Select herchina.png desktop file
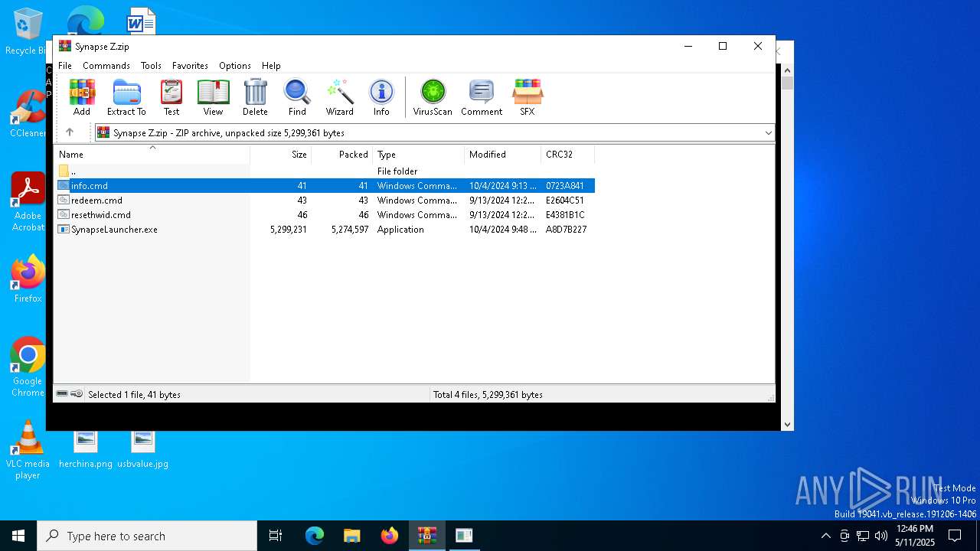The height and width of the screenshot is (551, 980). 86,450
